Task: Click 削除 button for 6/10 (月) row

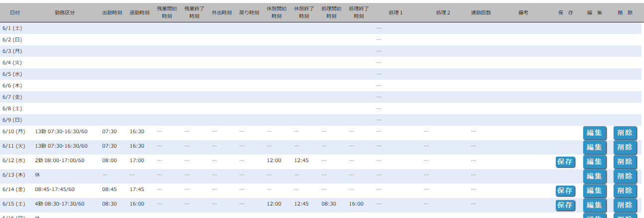Action: [625, 133]
